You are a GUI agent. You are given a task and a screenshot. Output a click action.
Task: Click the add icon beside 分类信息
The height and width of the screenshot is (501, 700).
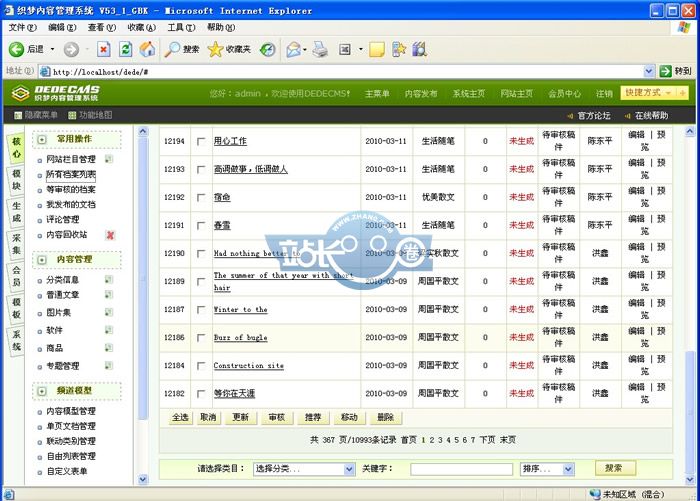click(x=109, y=280)
